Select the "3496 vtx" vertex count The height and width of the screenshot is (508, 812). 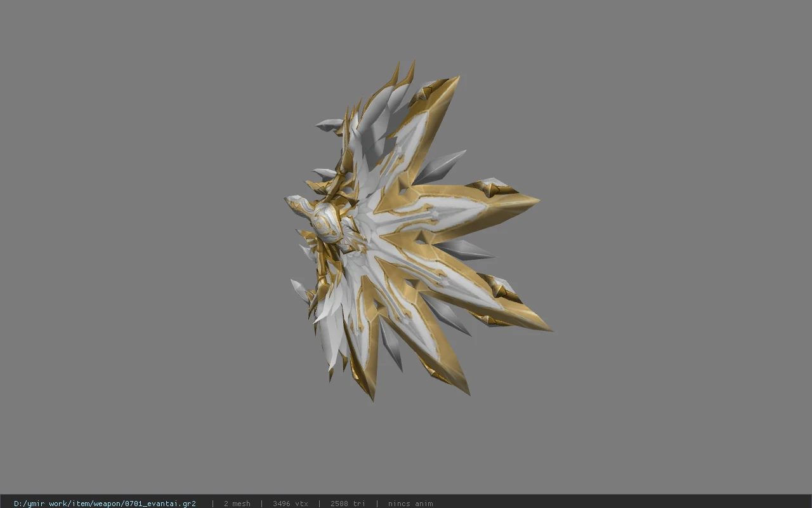pyautogui.click(x=291, y=504)
